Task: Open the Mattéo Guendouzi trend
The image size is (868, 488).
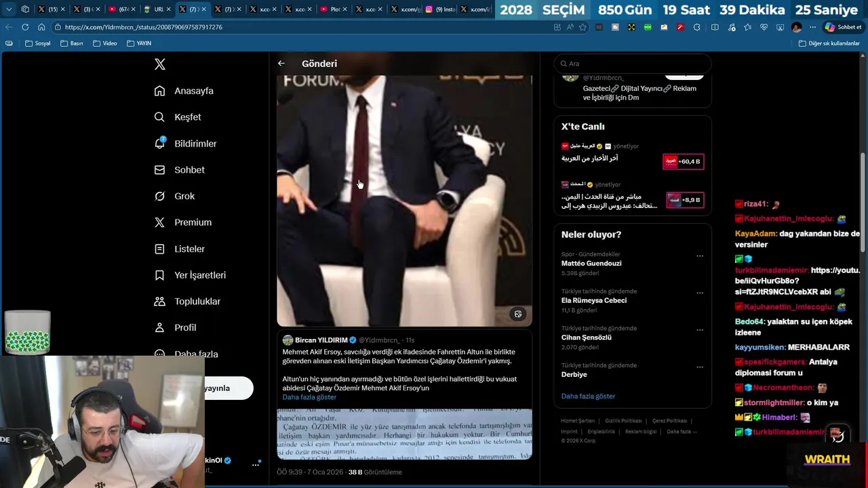Action: [591, 264]
